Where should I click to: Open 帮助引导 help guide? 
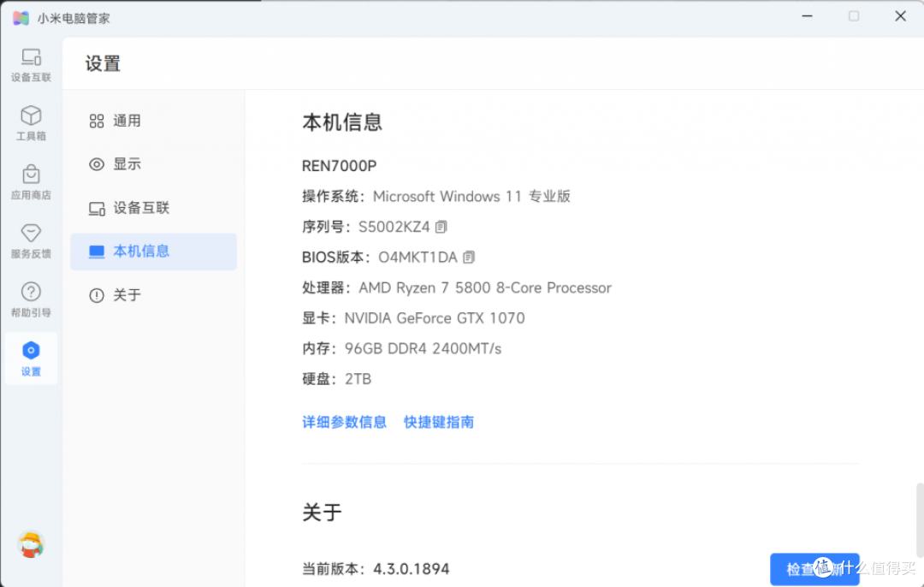(x=32, y=300)
